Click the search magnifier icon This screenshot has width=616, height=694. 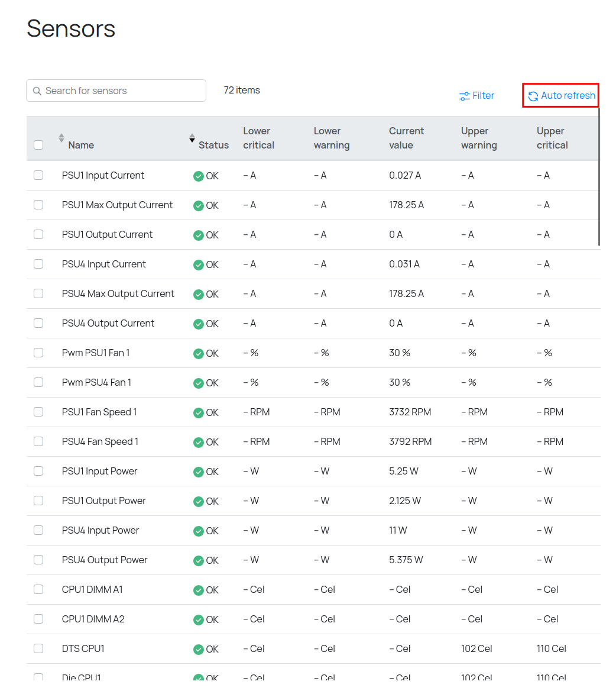pyautogui.click(x=37, y=91)
